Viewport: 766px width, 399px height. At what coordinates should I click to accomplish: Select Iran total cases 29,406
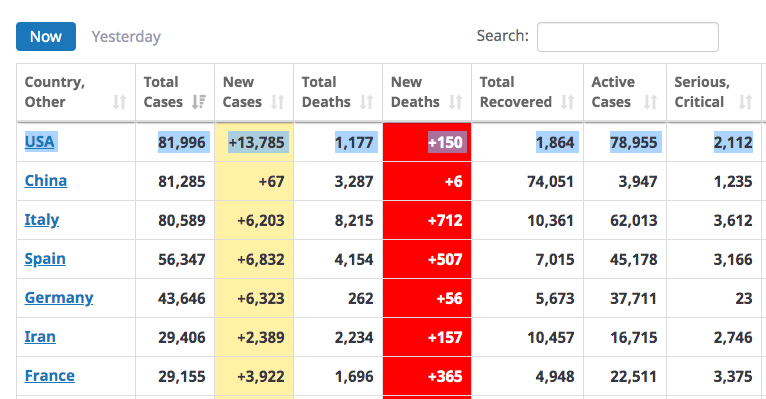[x=182, y=337]
